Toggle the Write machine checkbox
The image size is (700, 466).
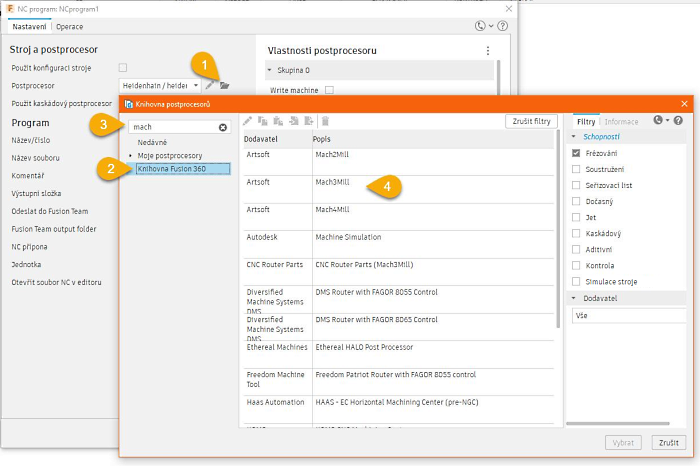point(329,90)
